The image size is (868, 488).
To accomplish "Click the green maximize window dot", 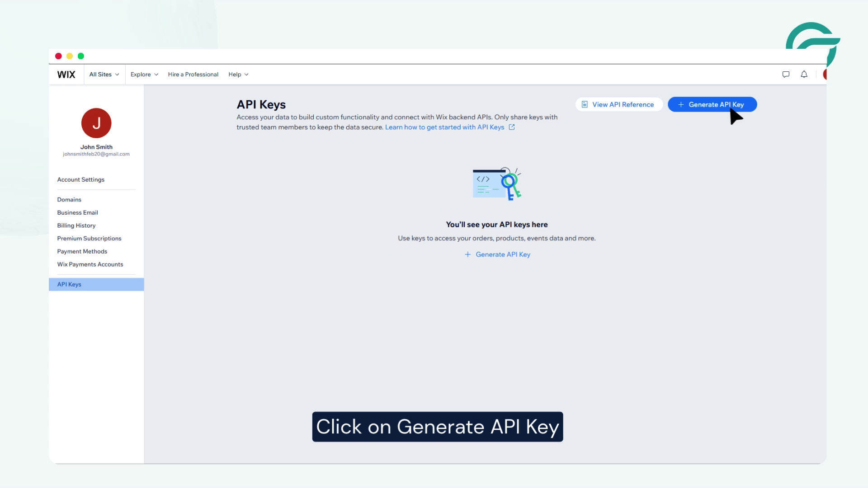I will click(x=81, y=56).
